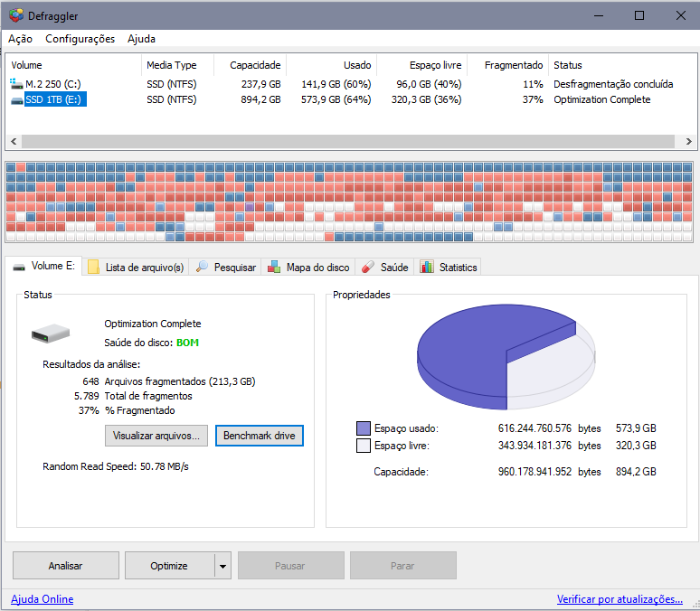Screen dimensions: 700x611
Task: Sort by the Media Type column header
Action: coord(177,65)
